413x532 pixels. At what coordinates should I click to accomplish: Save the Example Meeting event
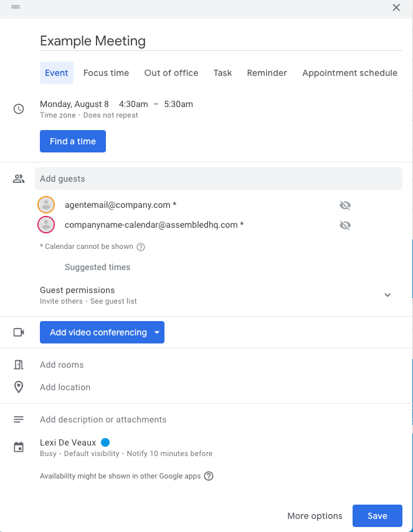coord(377,516)
